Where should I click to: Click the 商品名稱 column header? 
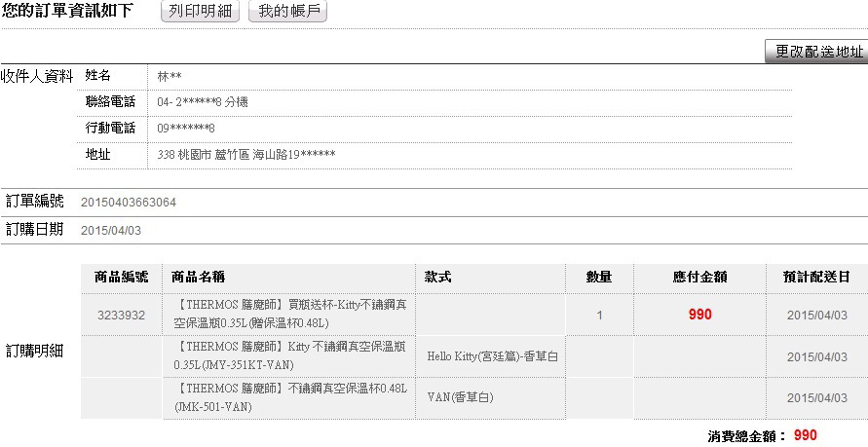(x=198, y=278)
